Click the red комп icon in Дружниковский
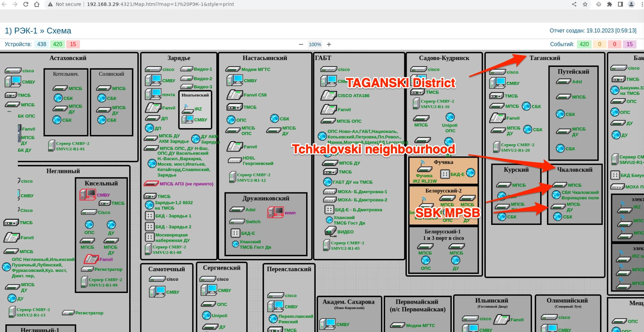Viewport: 644px width, 332px height. pos(275,212)
